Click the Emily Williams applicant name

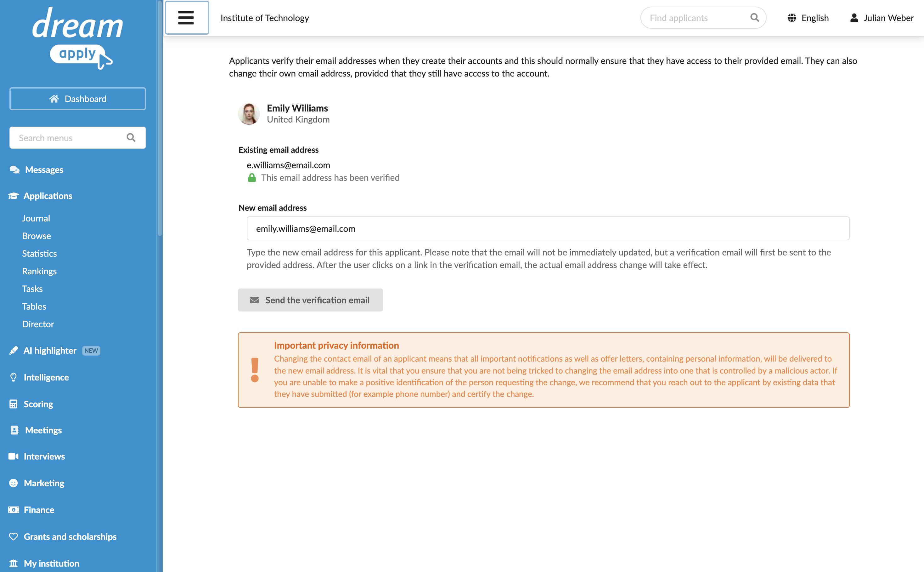pyautogui.click(x=297, y=108)
